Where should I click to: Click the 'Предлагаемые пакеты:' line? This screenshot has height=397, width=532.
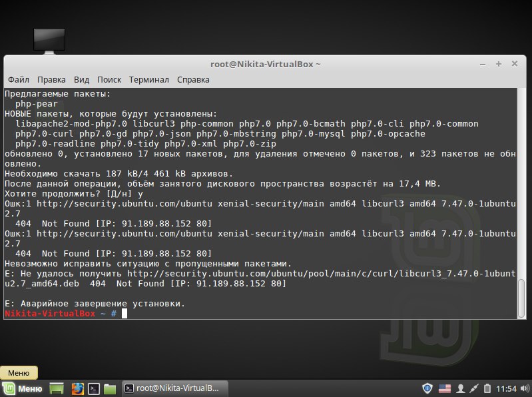[58, 94]
